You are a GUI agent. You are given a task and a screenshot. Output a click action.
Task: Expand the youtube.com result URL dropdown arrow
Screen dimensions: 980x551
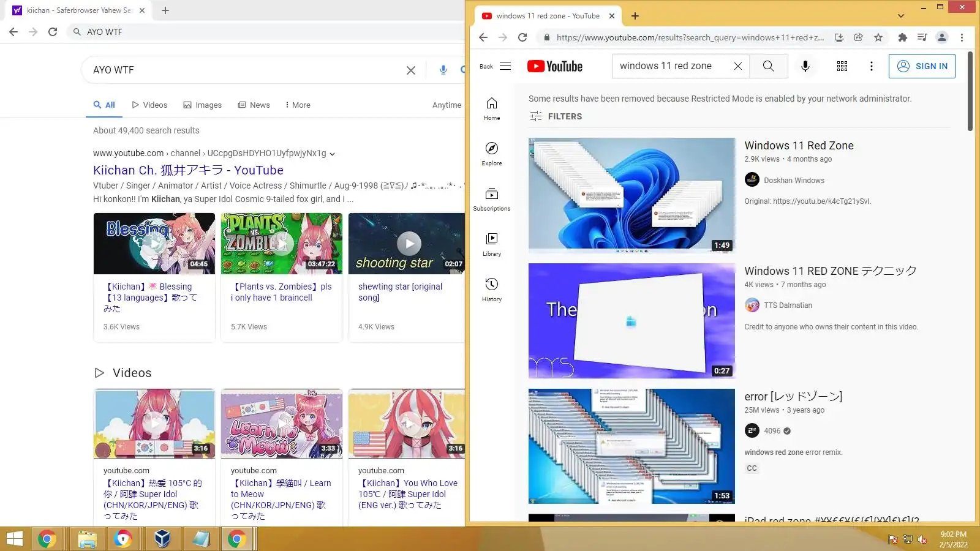click(x=332, y=154)
